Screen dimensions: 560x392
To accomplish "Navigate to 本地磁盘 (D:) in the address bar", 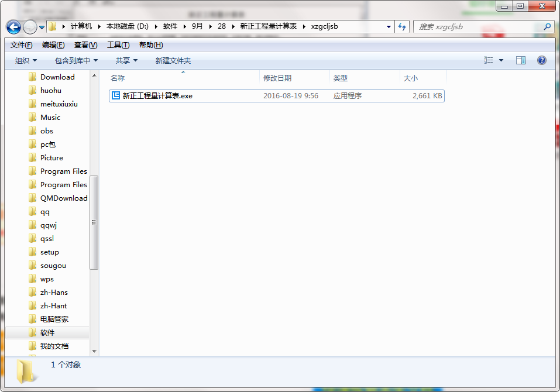I will click(x=127, y=26).
